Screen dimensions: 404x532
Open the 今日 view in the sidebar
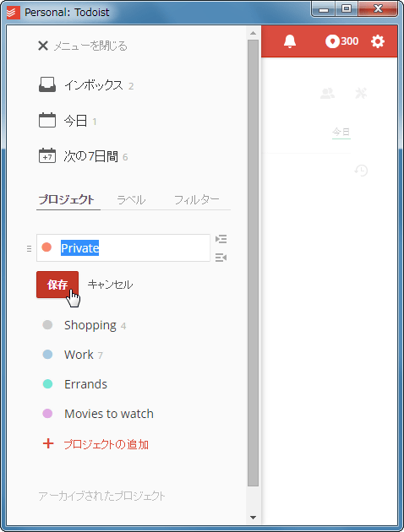coord(75,121)
